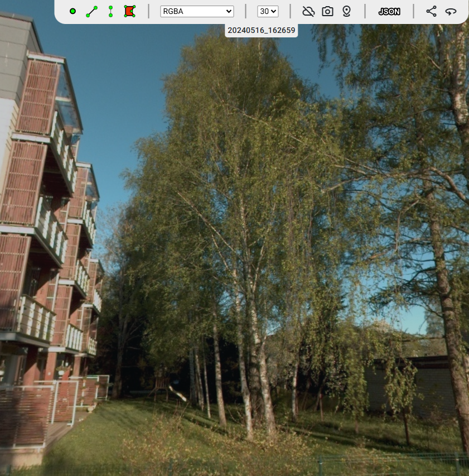Image resolution: width=469 pixels, height=476 pixels.
Task: Click the wooden chair on the lawn
Action: pyautogui.click(x=161, y=386)
